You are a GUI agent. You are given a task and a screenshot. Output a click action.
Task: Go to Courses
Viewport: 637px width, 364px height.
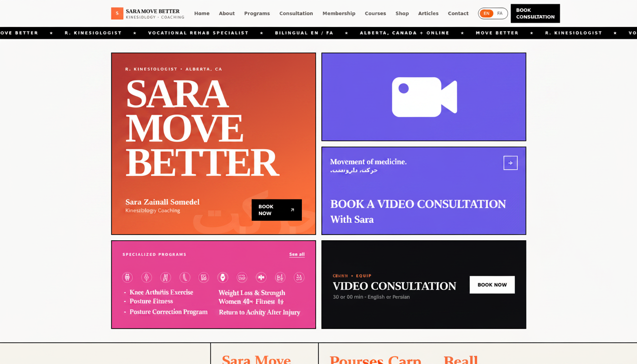[375, 13]
